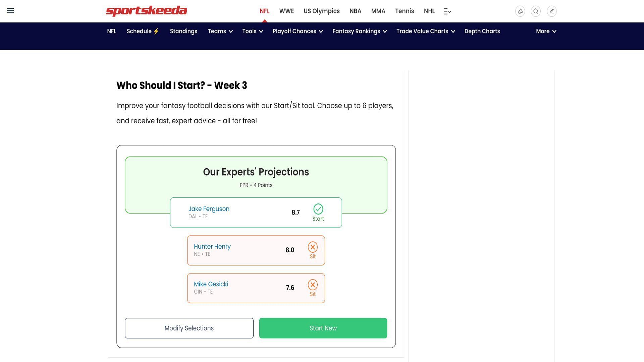Click the WWE navigation menu item

tap(286, 11)
